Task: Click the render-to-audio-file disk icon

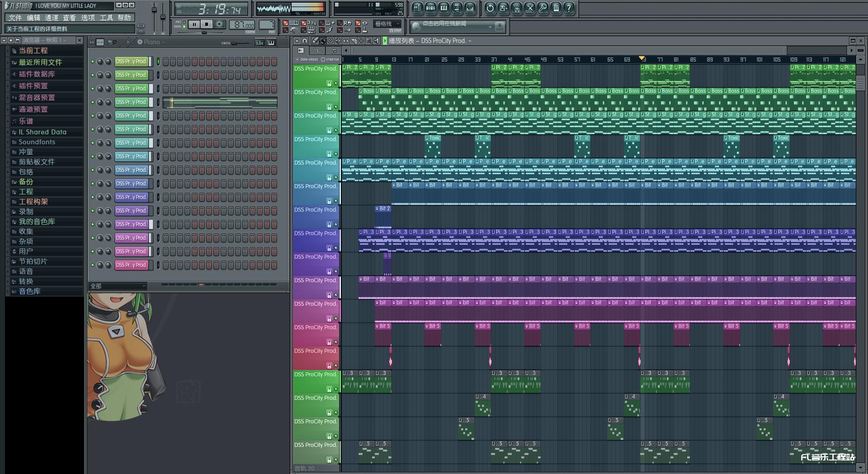Action: click(x=516, y=8)
